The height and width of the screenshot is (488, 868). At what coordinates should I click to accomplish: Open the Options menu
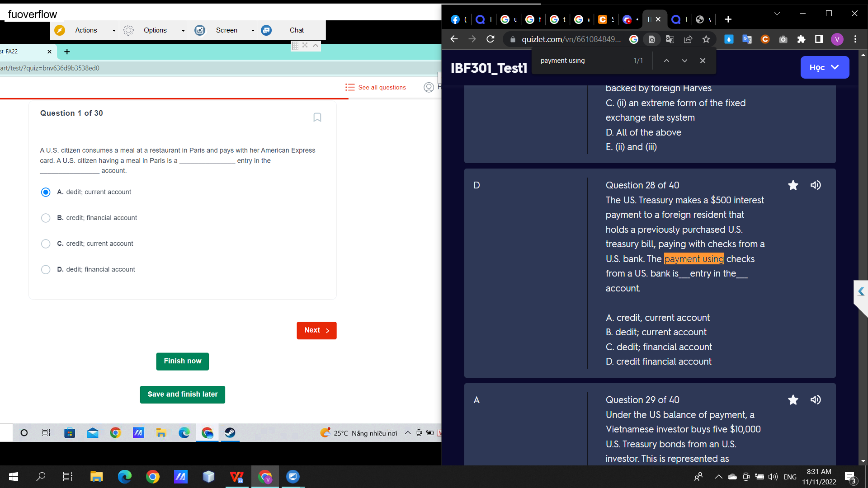pos(155,30)
